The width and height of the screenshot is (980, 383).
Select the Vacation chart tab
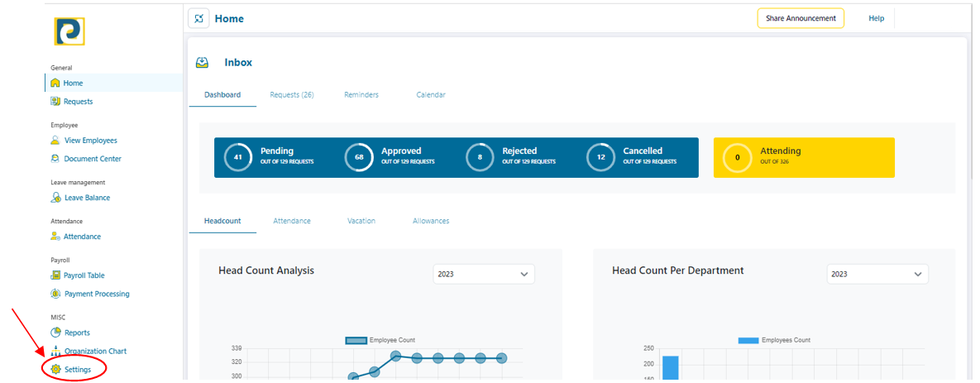click(361, 221)
